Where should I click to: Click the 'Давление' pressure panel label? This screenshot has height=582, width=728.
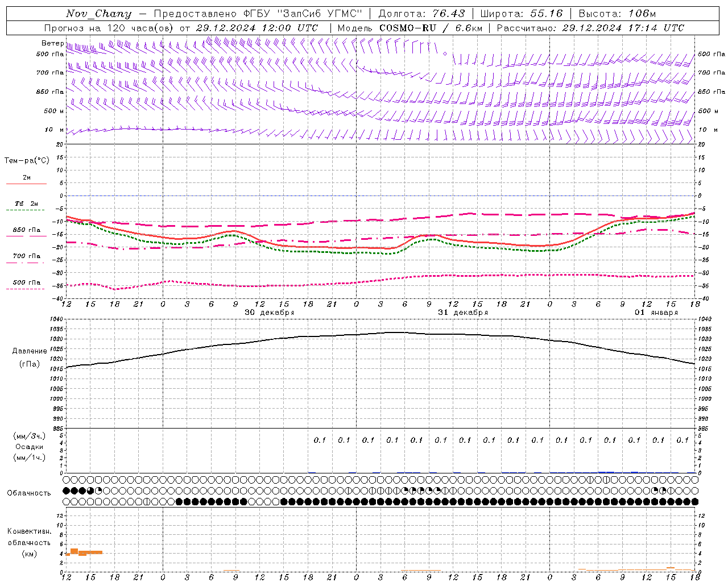coord(30,351)
